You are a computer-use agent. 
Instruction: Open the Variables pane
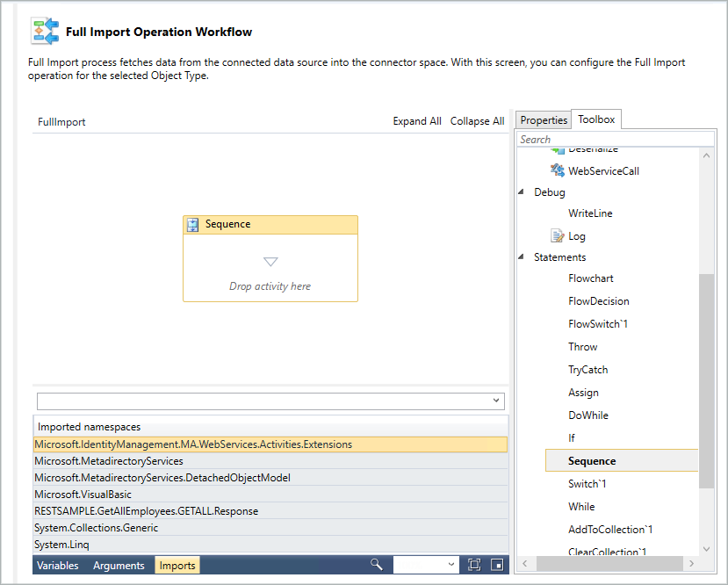click(58, 565)
